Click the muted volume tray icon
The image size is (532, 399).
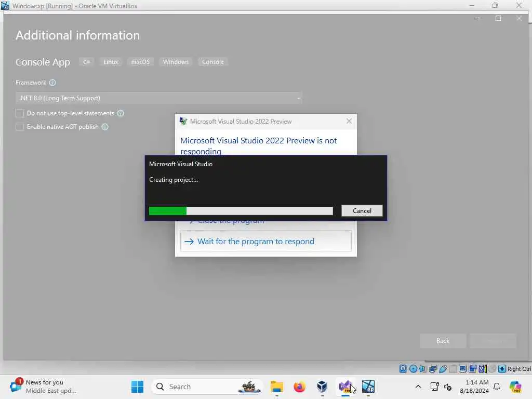[448, 387]
